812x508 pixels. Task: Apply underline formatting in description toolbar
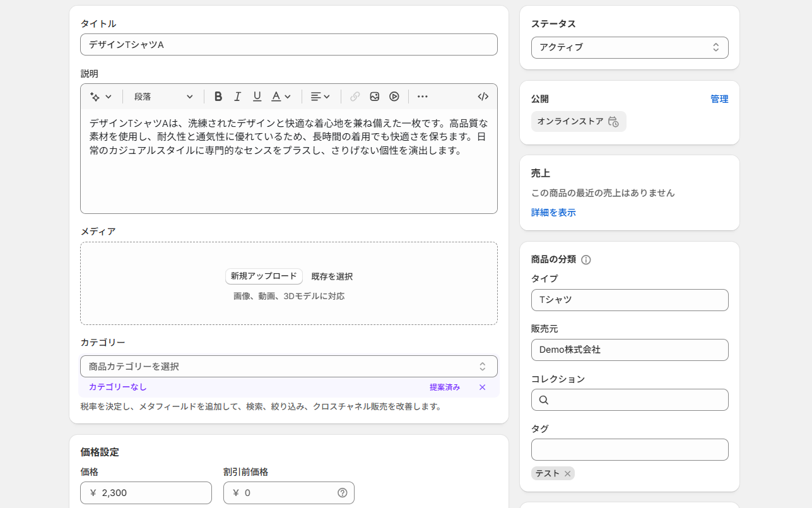[x=257, y=97]
